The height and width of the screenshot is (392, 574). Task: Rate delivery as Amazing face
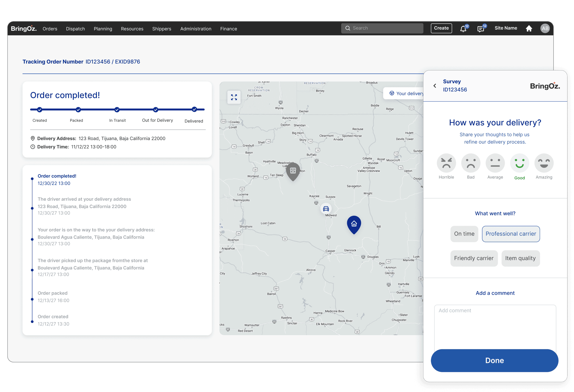[x=544, y=163]
